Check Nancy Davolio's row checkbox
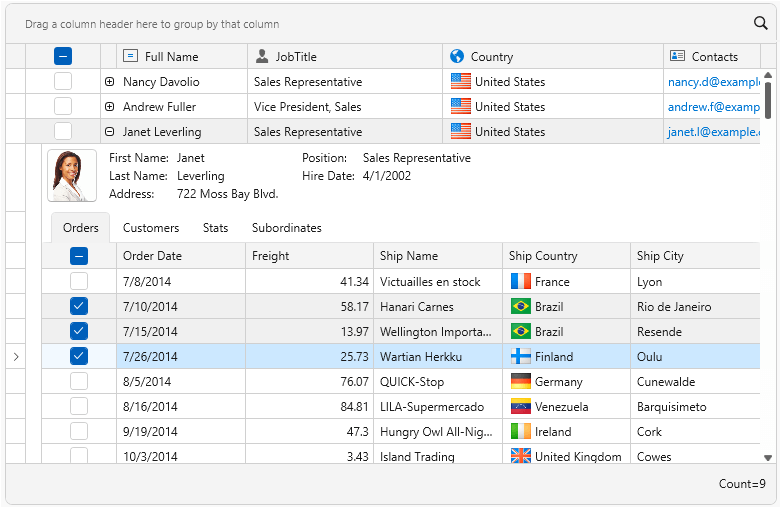 pos(63,81)
